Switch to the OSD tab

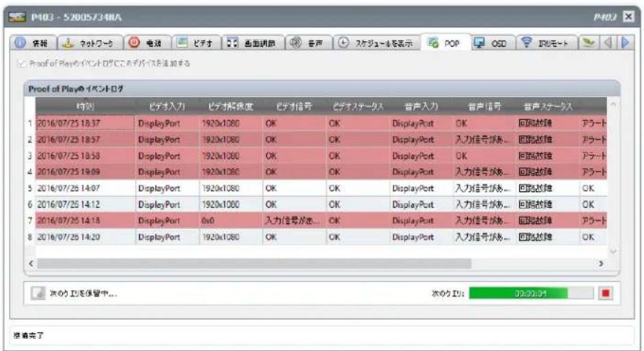[492, 43]
